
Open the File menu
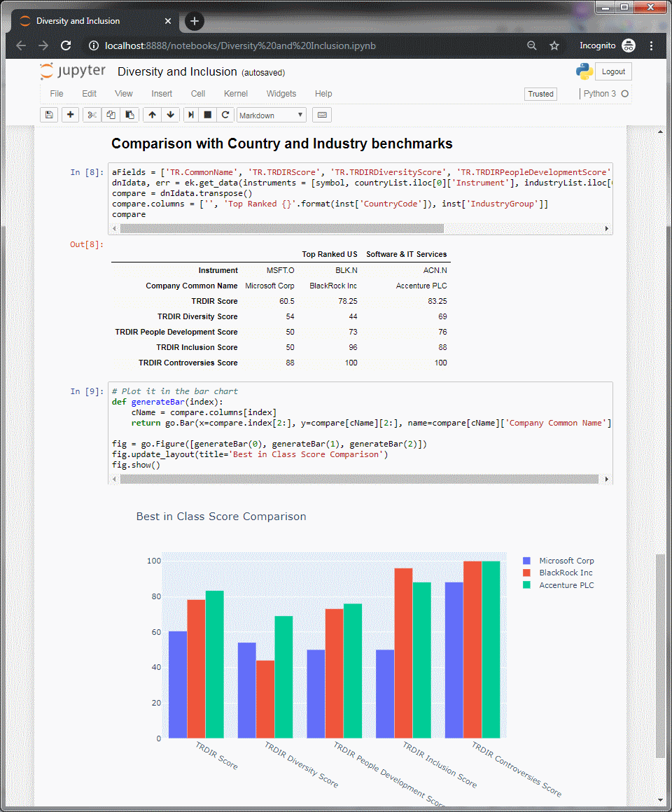(57, 94)
